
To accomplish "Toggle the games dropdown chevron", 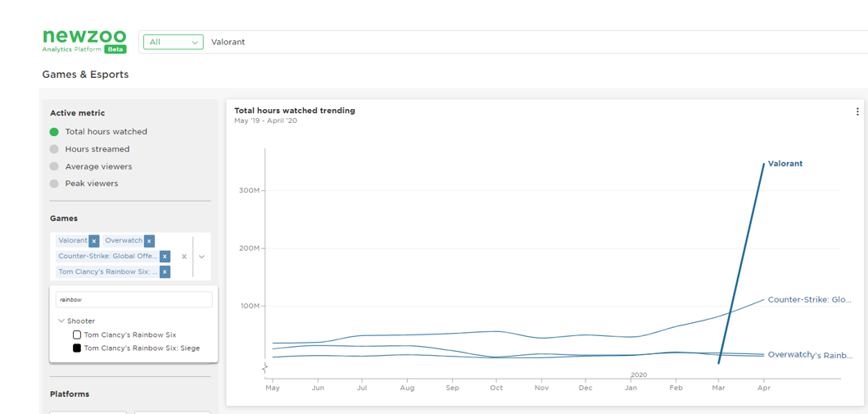I will coord(201,257).
